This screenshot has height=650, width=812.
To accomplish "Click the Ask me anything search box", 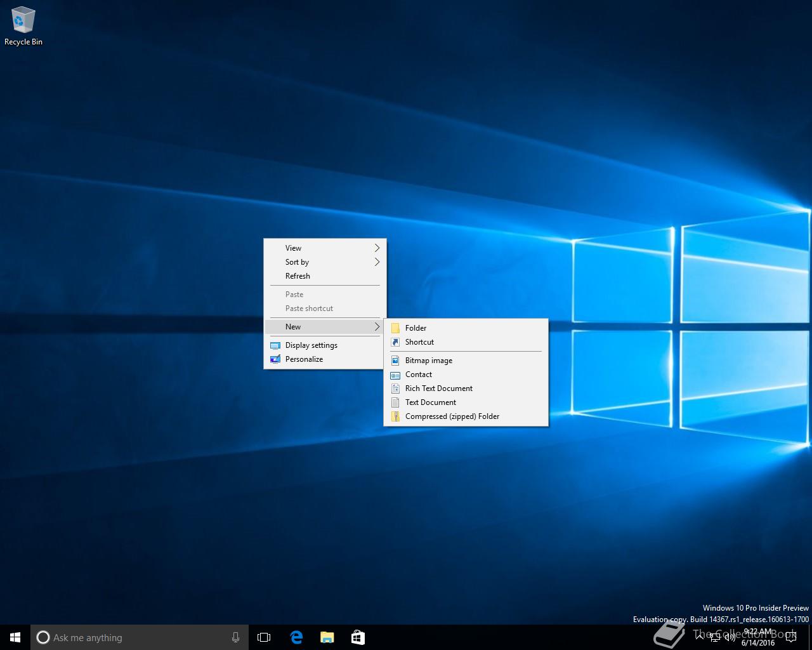I will pyautogui.click(x=140, y=637).
